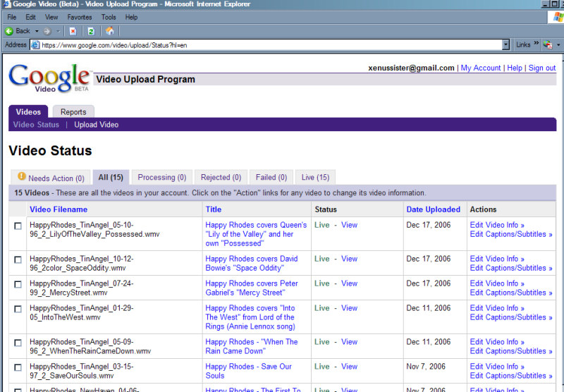Image resolution: width=564 pixels, height=392 pixels.
Task: Expand the Links toolbar chevron
Action: pyautogui.click(x=537, y=43)
